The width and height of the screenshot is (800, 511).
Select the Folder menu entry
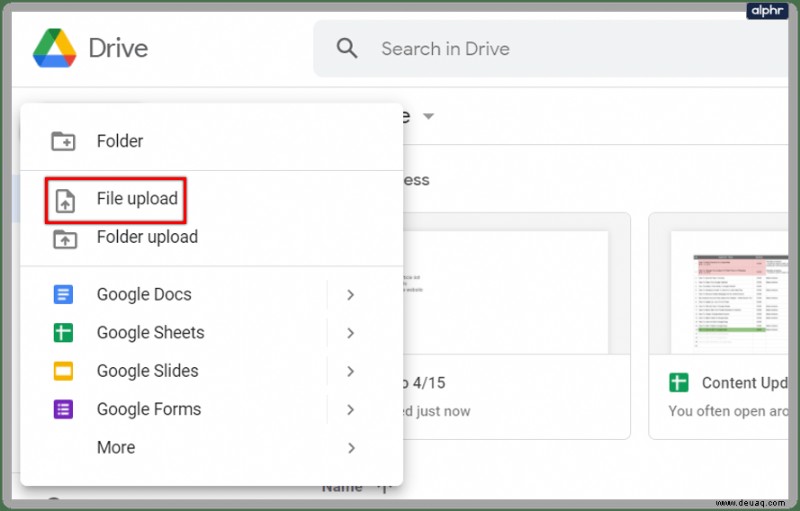point(212,141)
